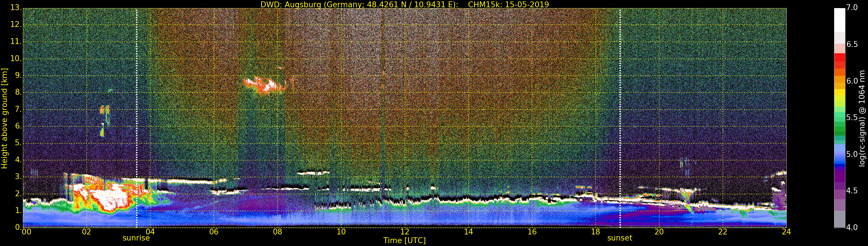Click the 5 km tick on the height axis
868x246 pixels.
pyautogui.click(x=18, y=143)
